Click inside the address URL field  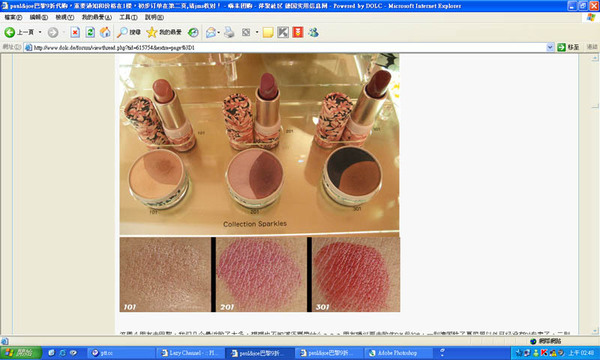click(x=289, y=47)
